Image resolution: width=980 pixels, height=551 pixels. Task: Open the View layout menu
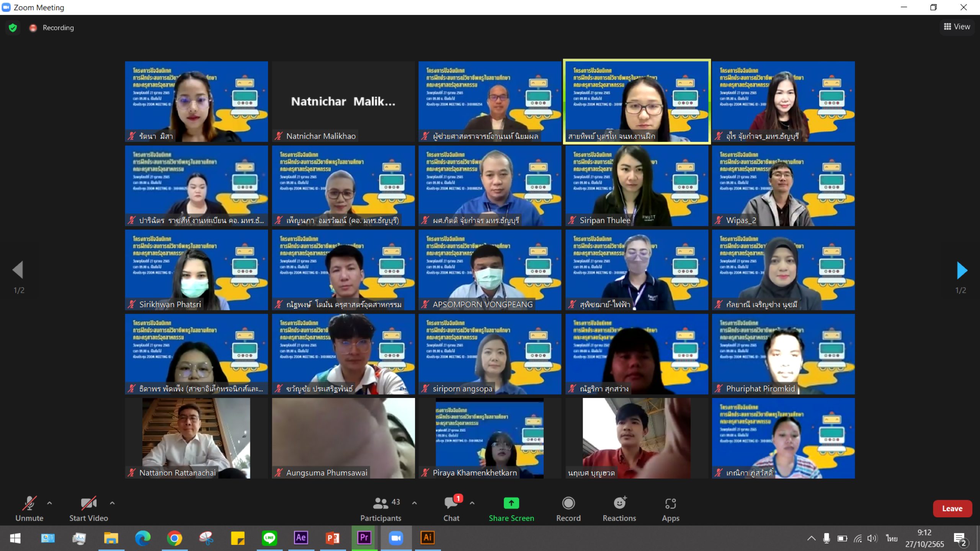coord(957,27)
